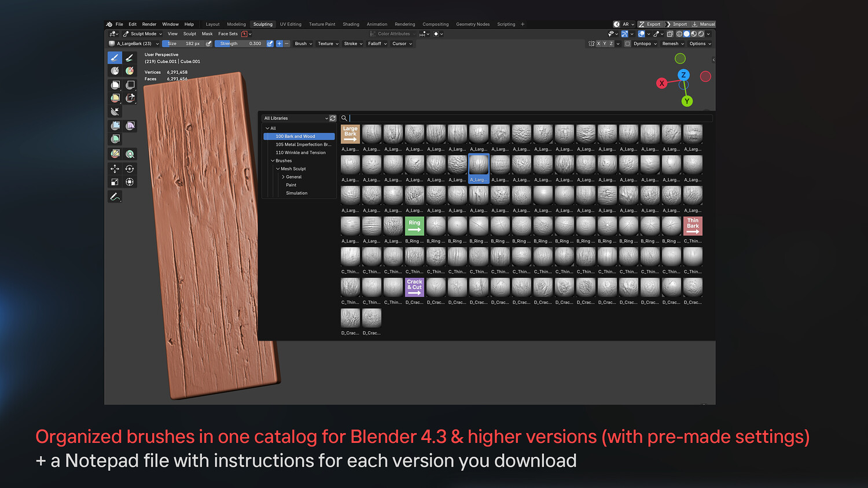Open the Face Sets menu button
Viewport: 868px width, 488px height.
pyautogui.click(x=228, y=34)
